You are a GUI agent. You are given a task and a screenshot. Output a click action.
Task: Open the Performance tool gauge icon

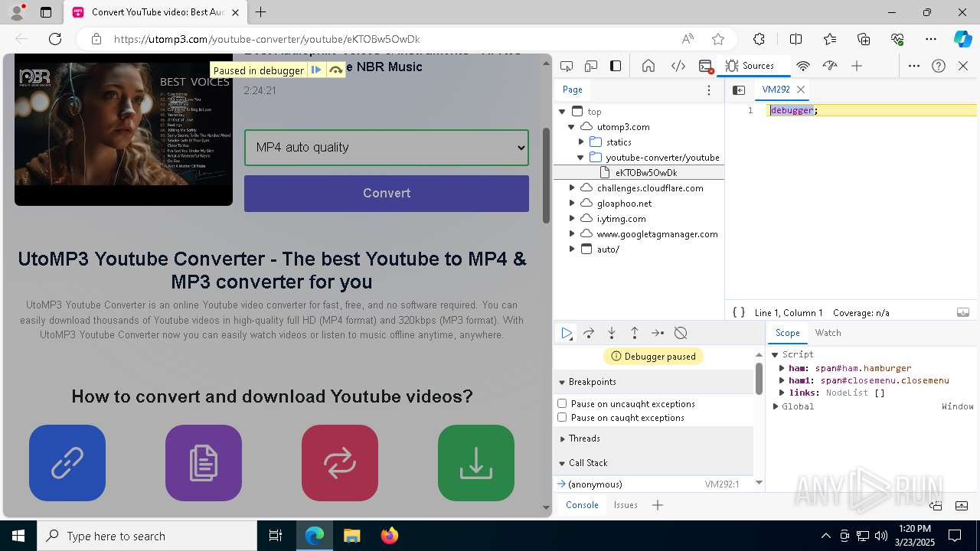[x=830, y=66]
